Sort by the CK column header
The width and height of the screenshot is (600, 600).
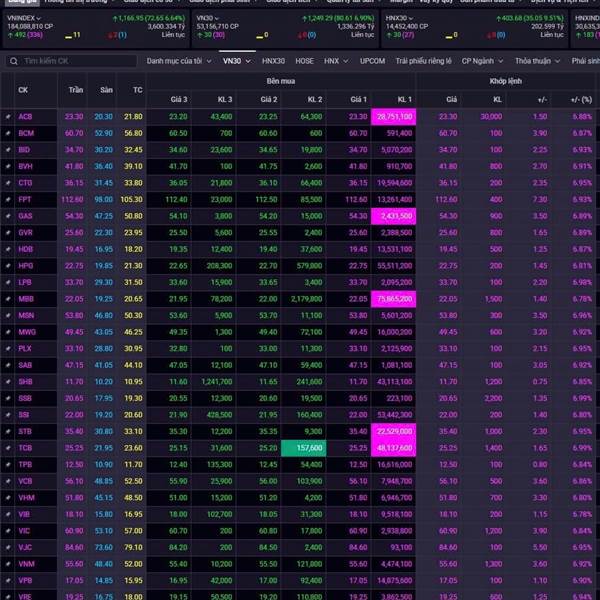point(23,90)
